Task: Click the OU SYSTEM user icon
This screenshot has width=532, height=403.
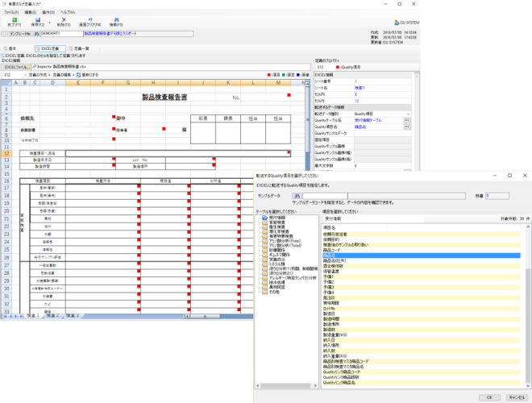Action: click(397, 23)
